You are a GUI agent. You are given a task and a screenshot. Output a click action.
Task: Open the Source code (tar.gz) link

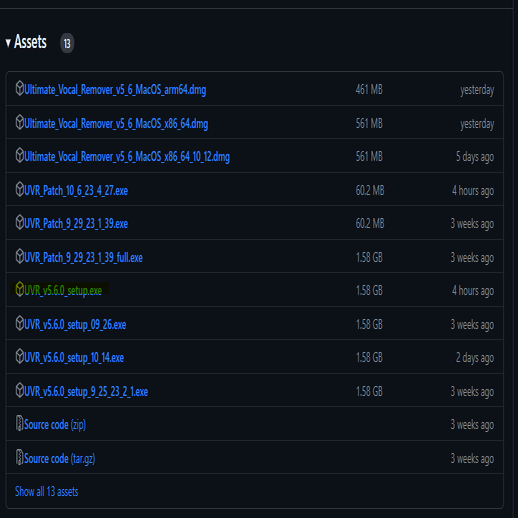[60, 459]
